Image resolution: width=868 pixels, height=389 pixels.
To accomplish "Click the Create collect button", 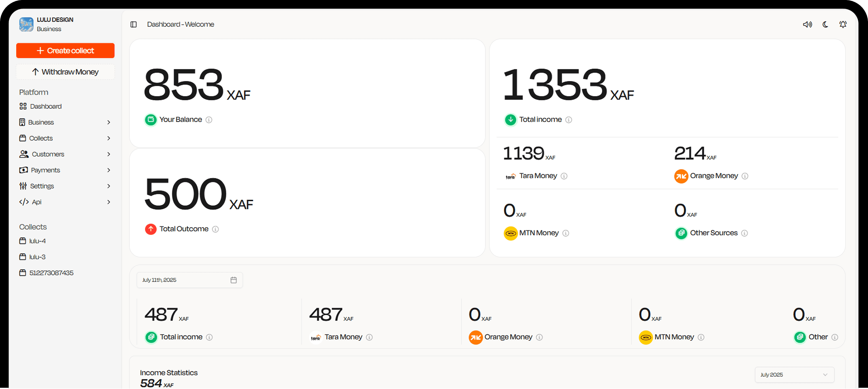I will pyautogui.click(x=65, y=51).
